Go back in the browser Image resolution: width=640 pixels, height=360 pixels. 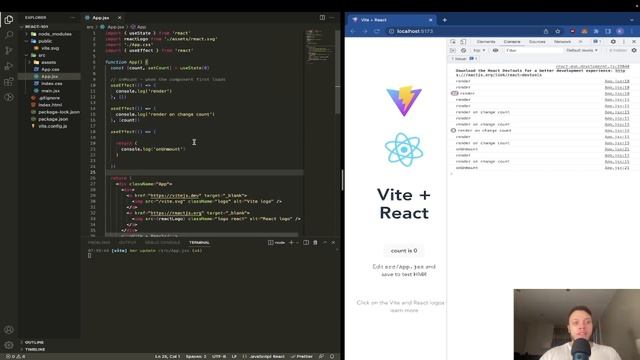click(353, 31)
